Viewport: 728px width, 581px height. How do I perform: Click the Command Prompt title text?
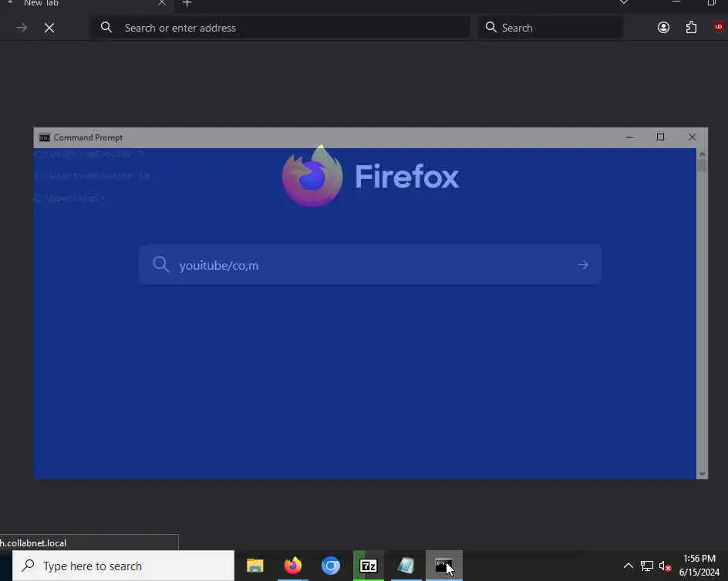88,138
